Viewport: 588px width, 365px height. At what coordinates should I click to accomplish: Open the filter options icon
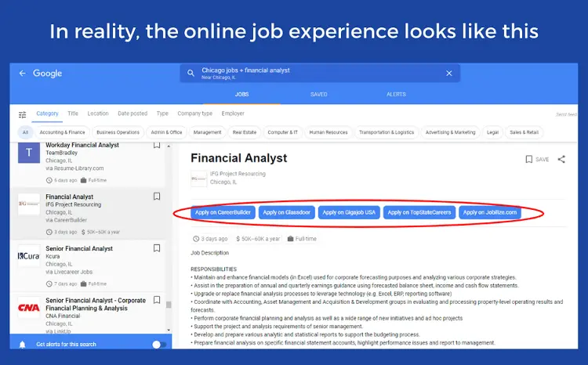point(23,114)
